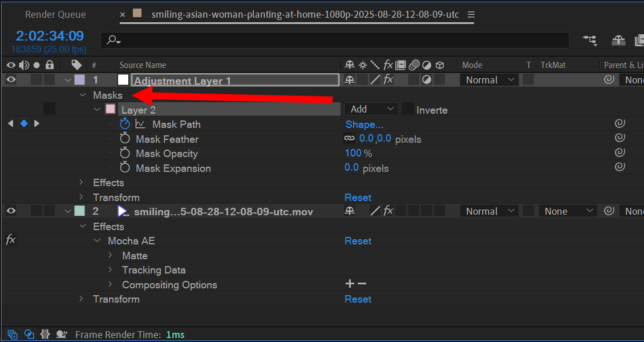Click the Frame Blending header icon
Image resolution: width=644 pixels, height=342 pixels.
click(x=401, y=65)
